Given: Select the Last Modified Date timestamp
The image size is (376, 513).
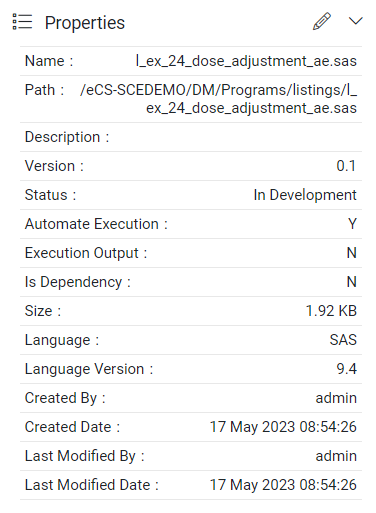Looking at the screenshot, I should click(x=283, y=485).
